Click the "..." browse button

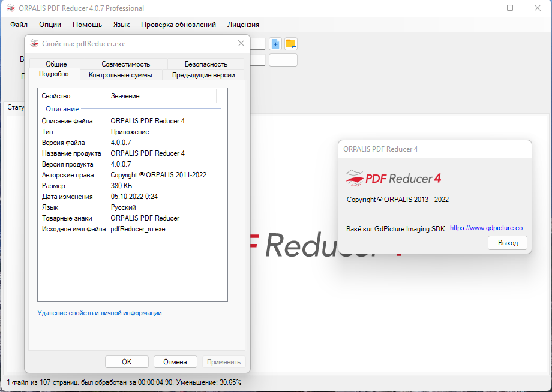[x=283, y=61]
